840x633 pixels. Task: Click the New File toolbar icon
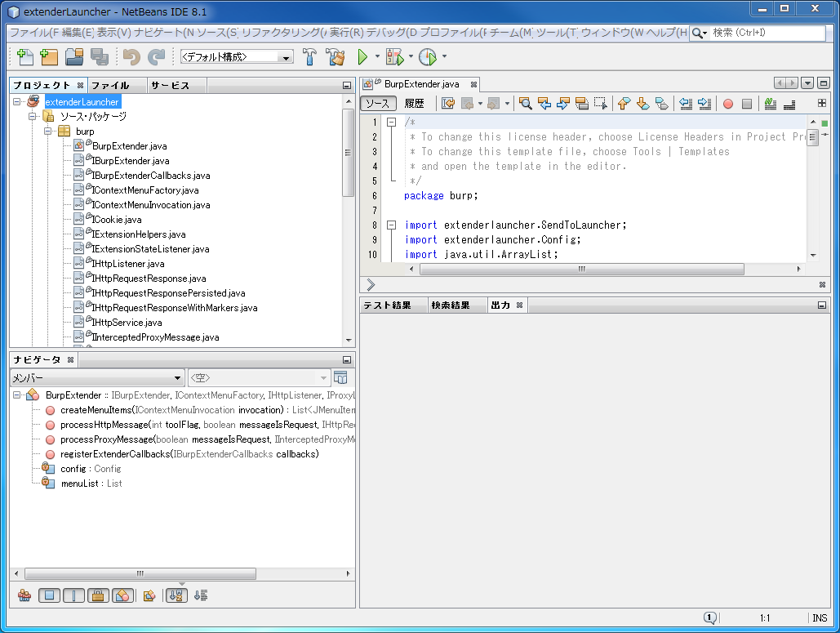click(24, 57)
